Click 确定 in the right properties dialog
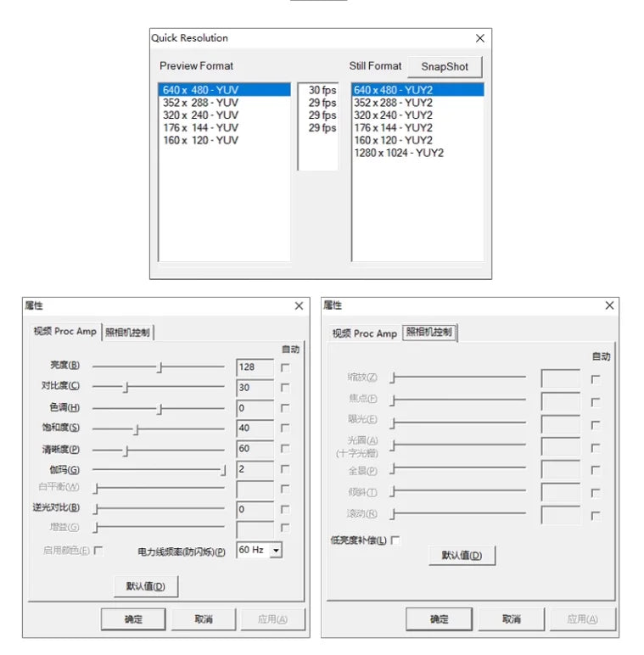Screen dimensions: 644x655 pos(439,619)
